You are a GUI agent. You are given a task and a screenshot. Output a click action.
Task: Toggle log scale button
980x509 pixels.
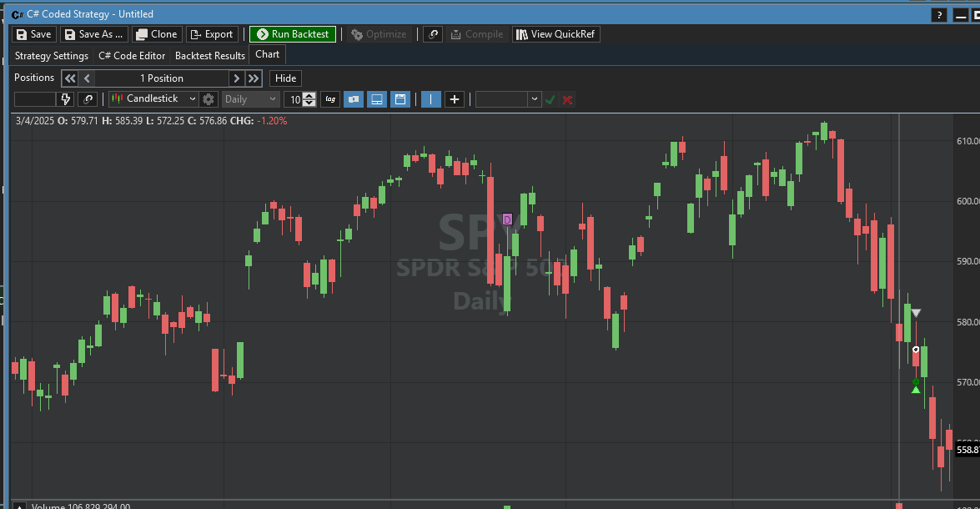[x=330, y=99]
